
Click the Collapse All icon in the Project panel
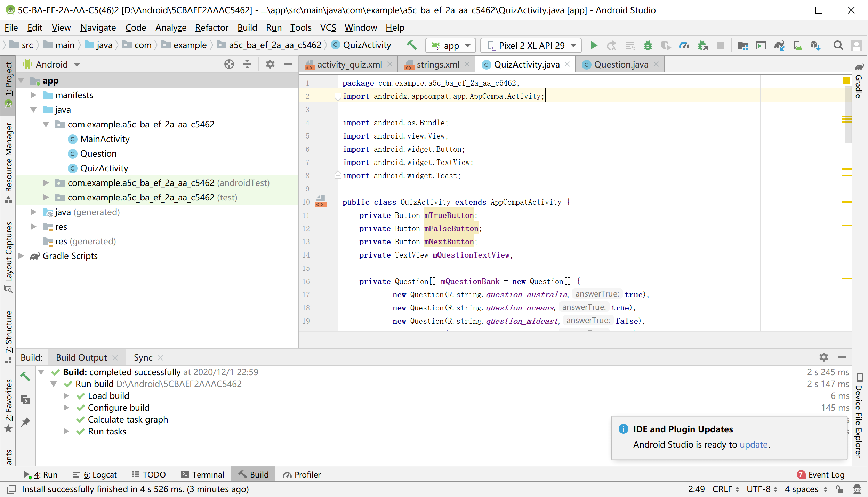[247, 64]
